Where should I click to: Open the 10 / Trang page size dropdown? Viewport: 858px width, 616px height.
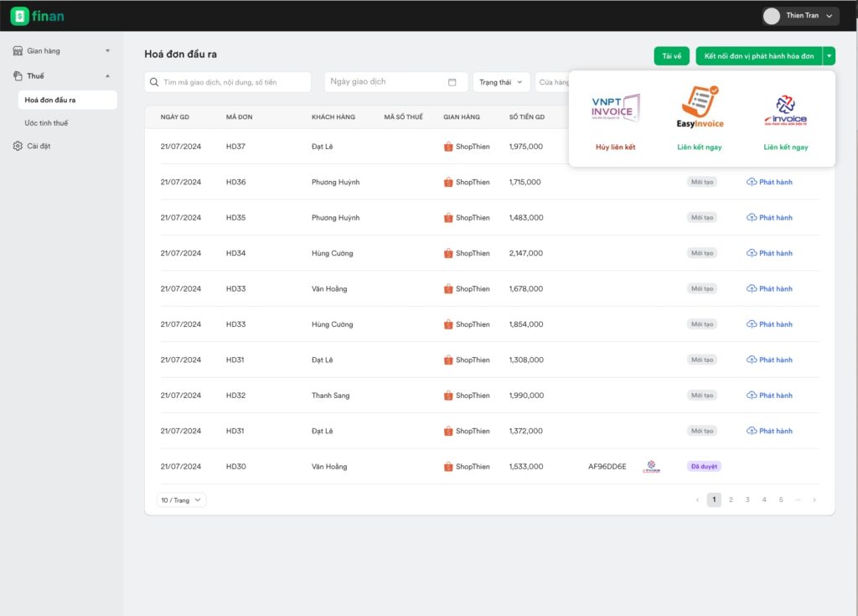coord(182,500)
